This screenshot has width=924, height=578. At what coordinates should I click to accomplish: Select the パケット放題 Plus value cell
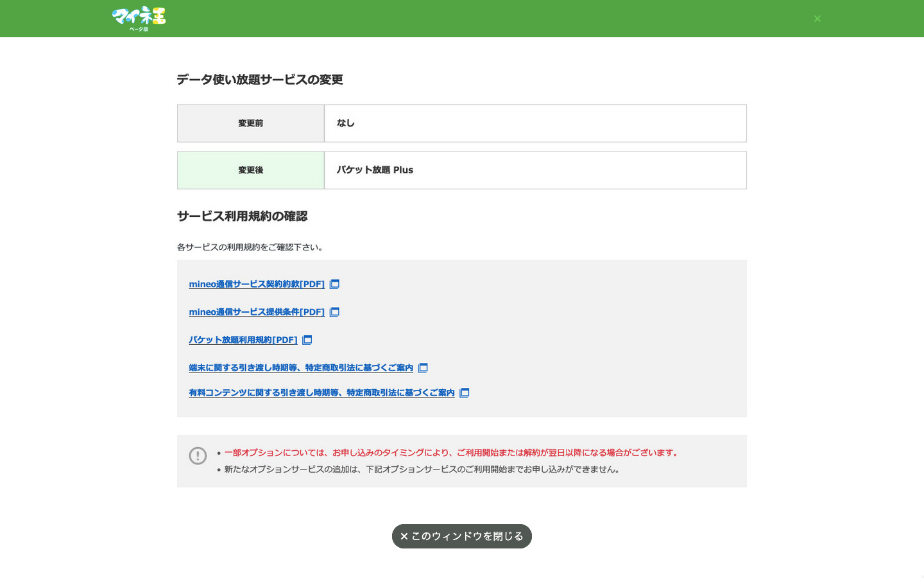click(535, 170)
